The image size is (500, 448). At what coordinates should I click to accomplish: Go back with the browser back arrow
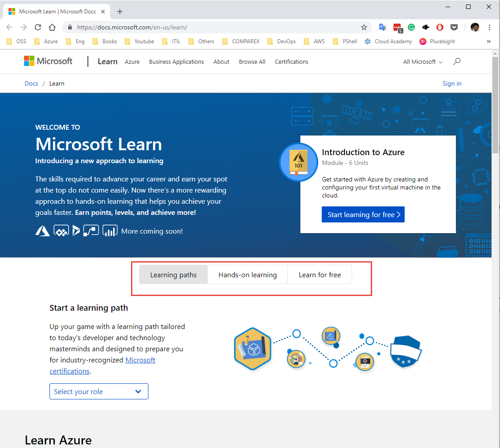(9, 27)
